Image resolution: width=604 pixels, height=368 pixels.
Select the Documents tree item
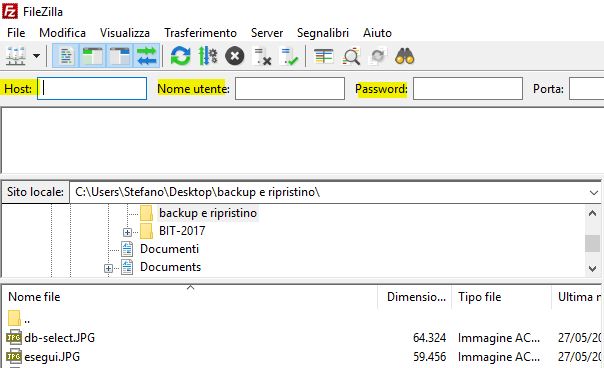170,267
